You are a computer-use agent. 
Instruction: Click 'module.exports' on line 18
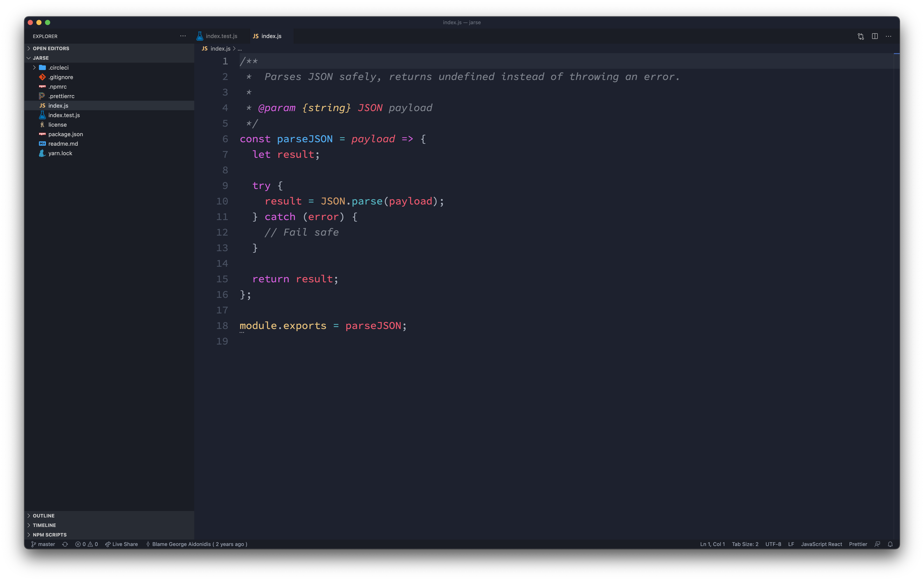[x=283, y=326]
